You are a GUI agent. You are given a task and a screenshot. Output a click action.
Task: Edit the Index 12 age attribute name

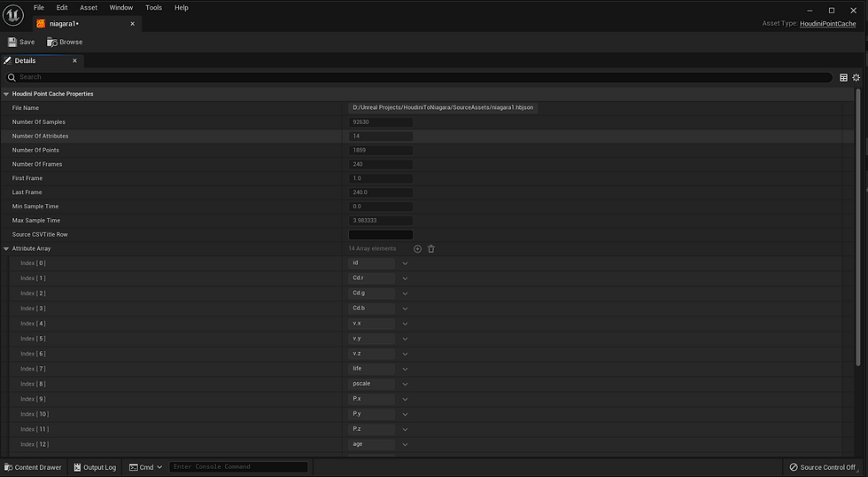pos(371,444)
